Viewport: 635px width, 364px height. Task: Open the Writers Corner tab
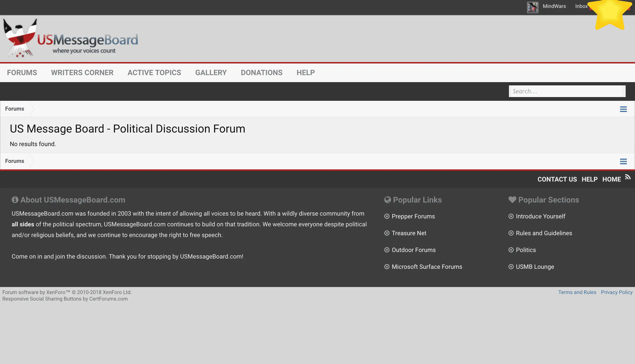coord(82,73)
